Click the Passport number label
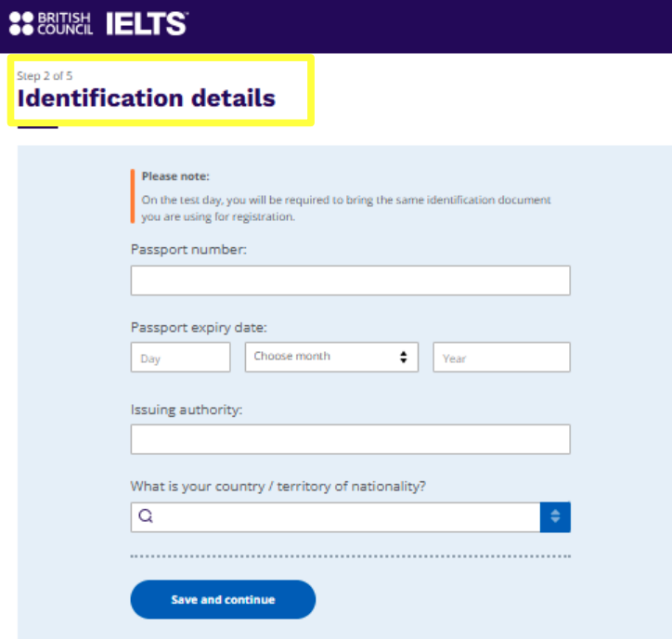 [x=188, y=250]
